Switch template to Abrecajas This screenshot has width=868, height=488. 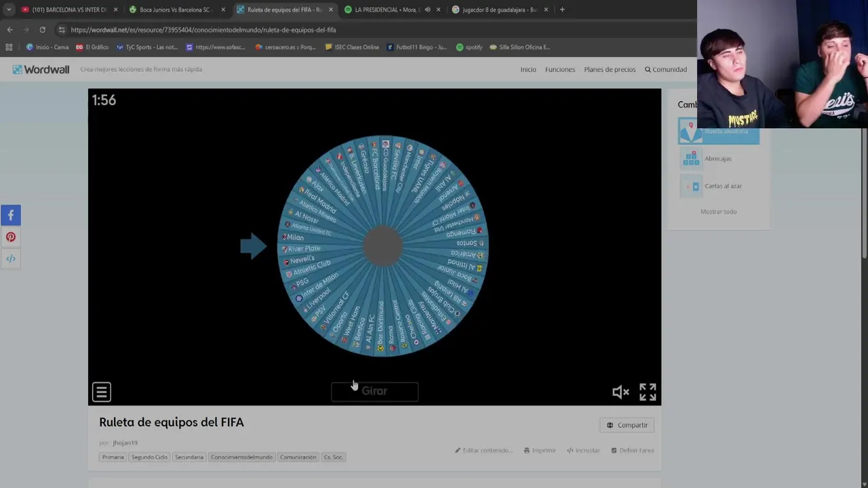(x=718, y=159)
